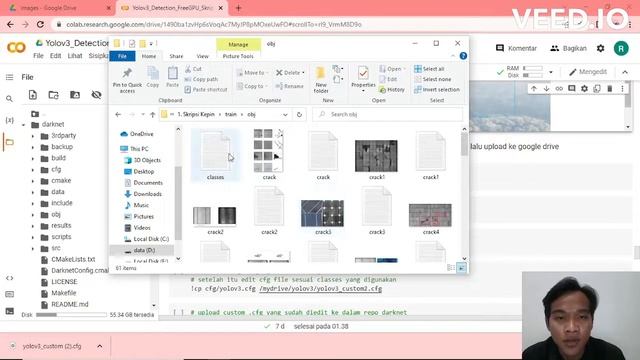Screen dimensions: 640x360
Task: Collapse the darknet folder in Colab
Action: point(24,125)
